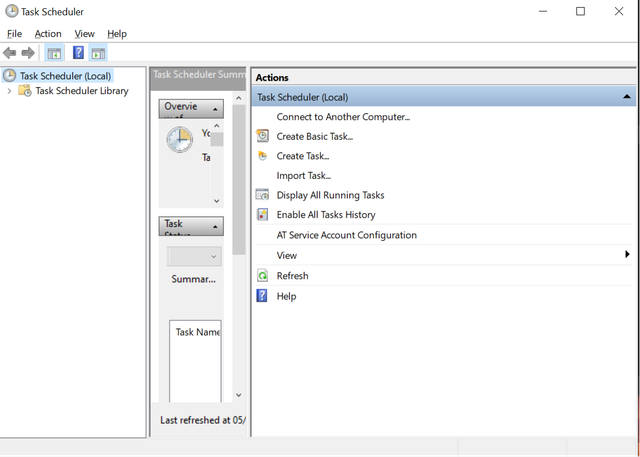Click the Overview box scroll up arrow
640x457 pixels.
[x=217, y=126]
